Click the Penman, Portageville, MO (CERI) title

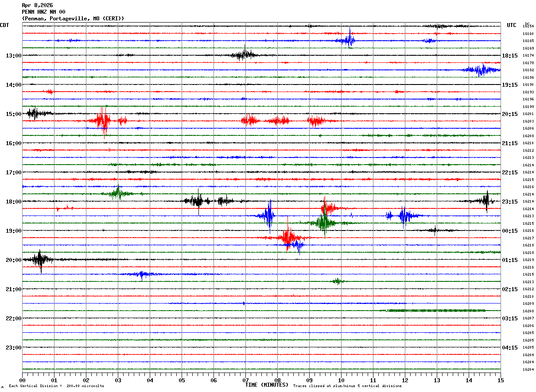pyautogui.click(x=73, y=19)
